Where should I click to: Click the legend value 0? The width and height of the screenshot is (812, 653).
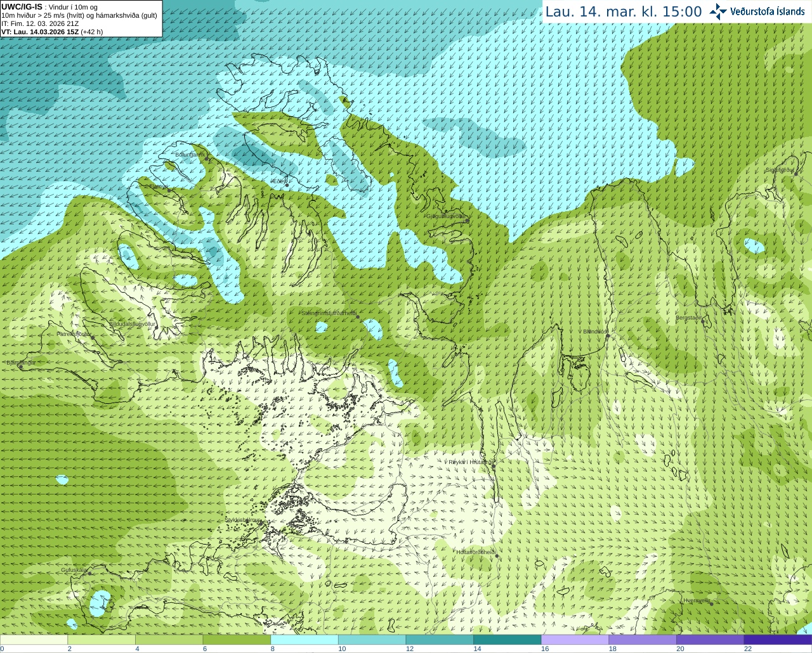pyautogui.click(x=2, y=649)
